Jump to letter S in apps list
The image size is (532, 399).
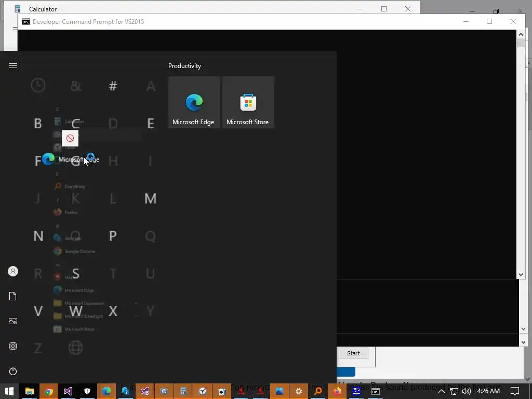click(x=76, y=273)
